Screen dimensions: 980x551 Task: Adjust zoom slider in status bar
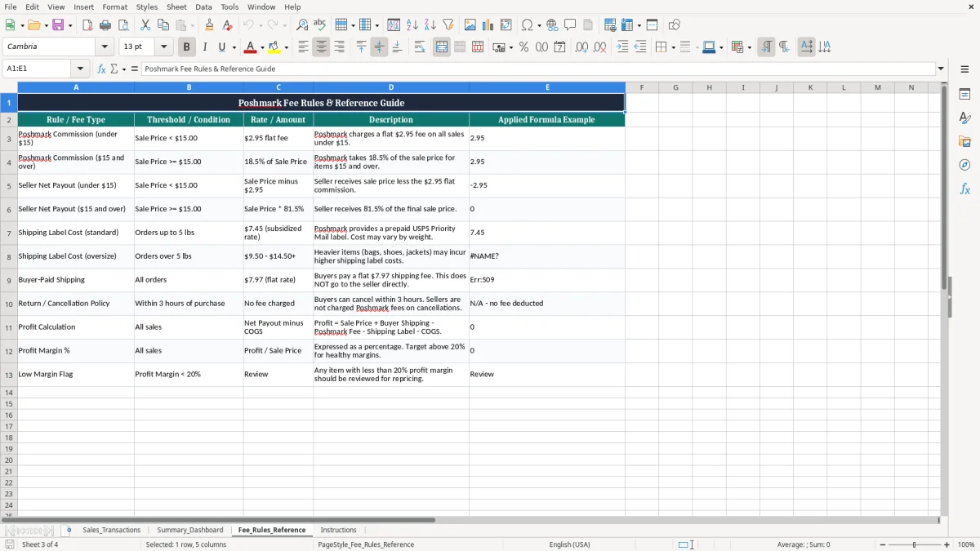tap(914, 544)
